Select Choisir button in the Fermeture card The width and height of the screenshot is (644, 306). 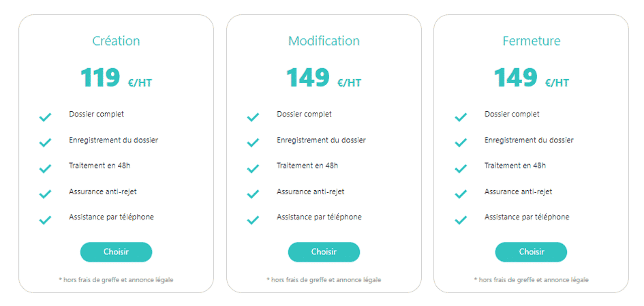531,252
